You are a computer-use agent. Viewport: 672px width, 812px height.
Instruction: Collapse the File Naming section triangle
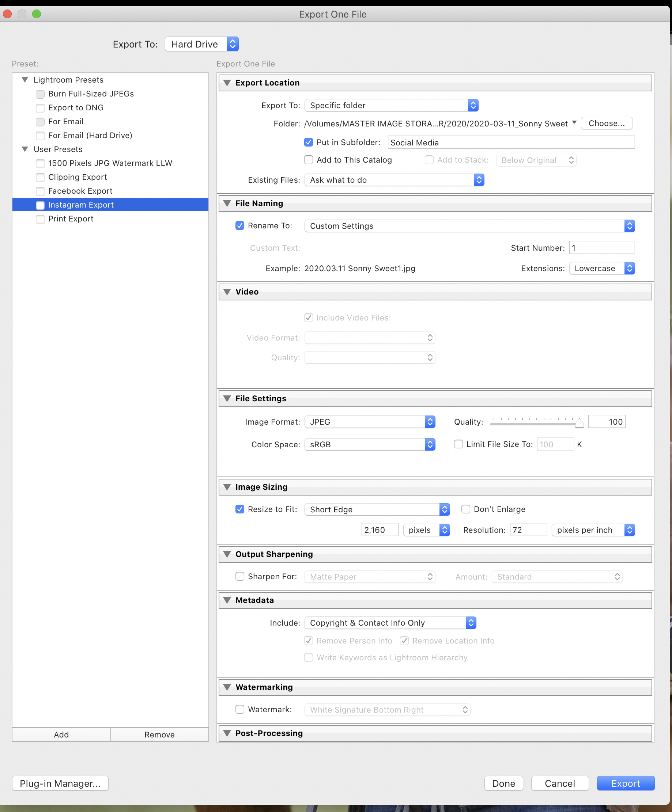[x=227, y=204]
